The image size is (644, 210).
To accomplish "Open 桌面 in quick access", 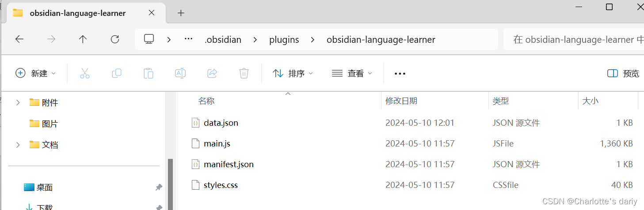I will [x=38, y=187].
